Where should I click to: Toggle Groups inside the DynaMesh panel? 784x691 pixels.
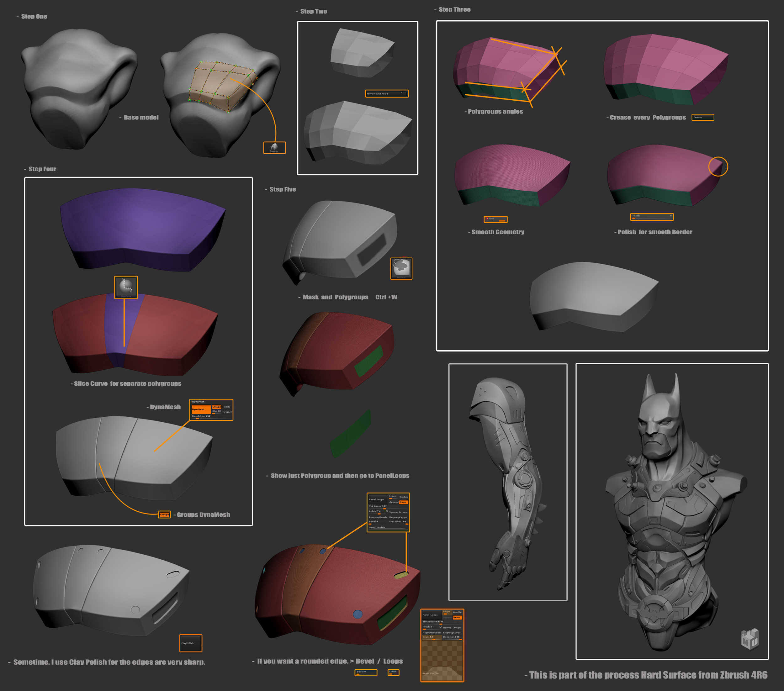click(x=217, y=407)
